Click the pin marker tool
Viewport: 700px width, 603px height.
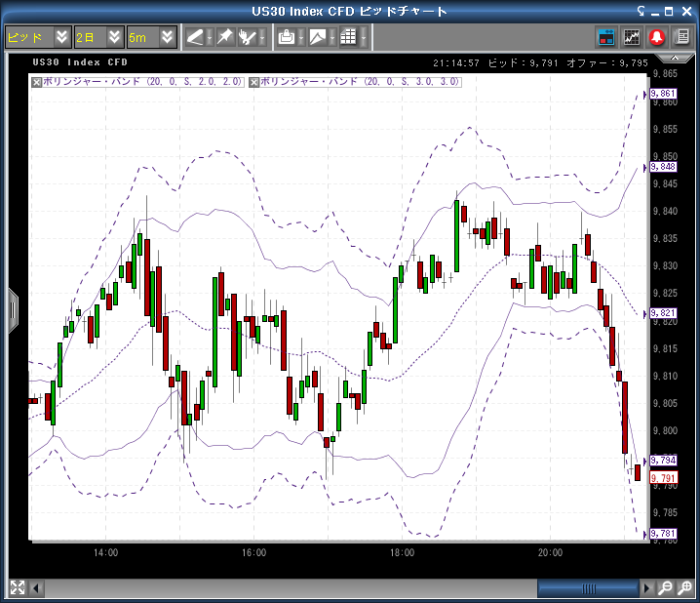tap(225, 37)
